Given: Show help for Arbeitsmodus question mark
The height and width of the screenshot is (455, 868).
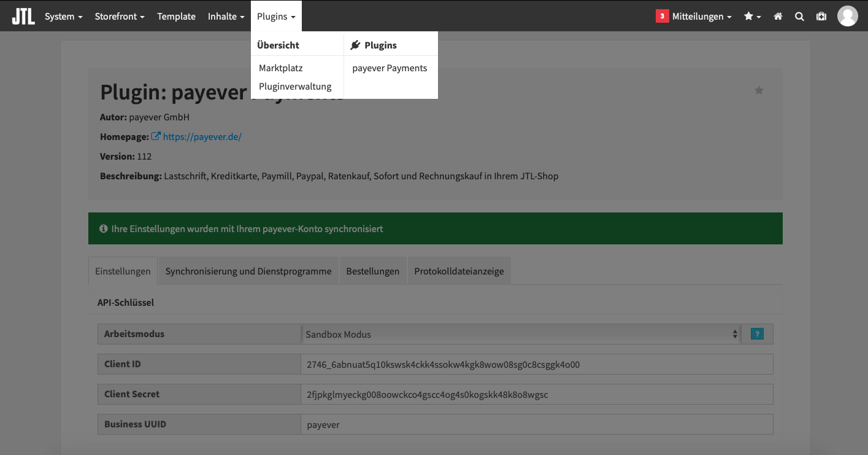Looking at the screenshot, I should click(757, 334).
